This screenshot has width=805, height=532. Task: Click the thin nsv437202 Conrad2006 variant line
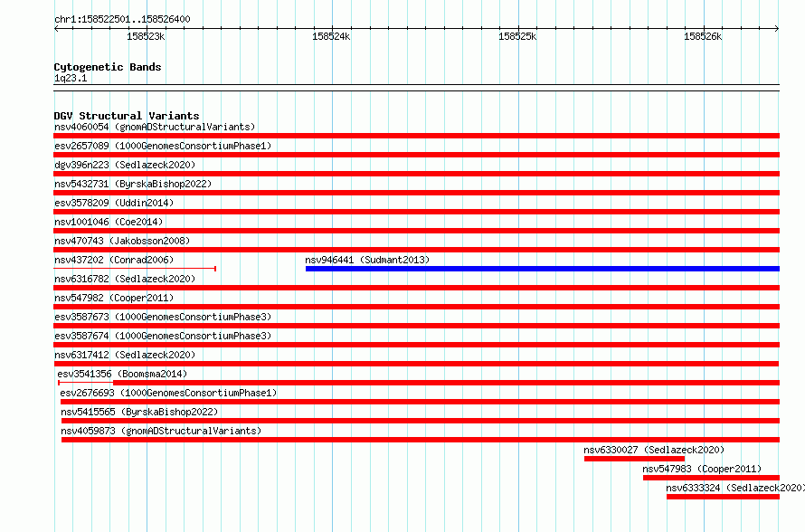135,269
